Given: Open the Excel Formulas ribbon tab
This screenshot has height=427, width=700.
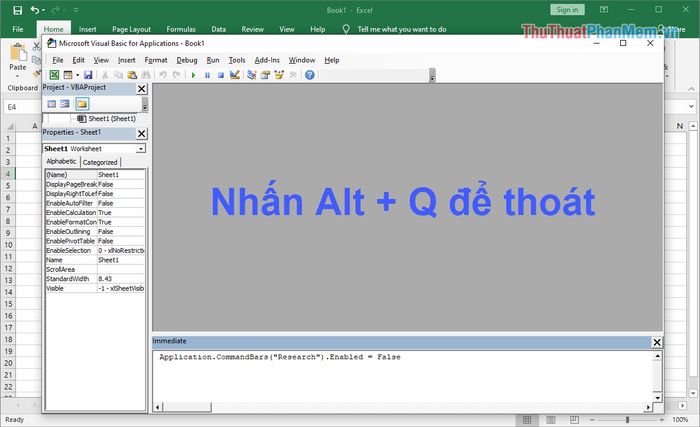Looking at the screenshot, I should (x=181, y=29).
